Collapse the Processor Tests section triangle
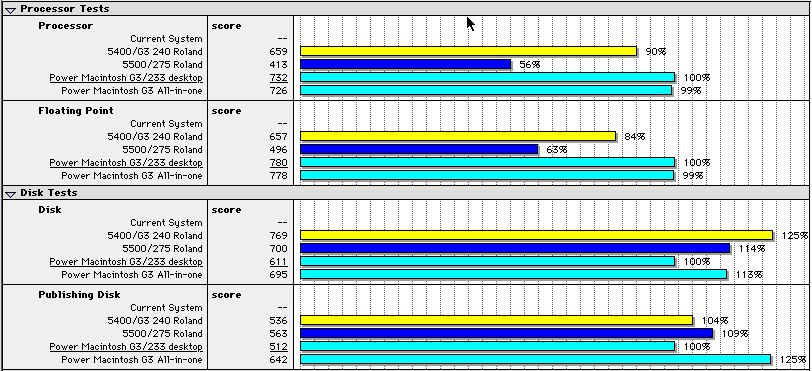Viewport: 812px width, 371px height. 10,9
